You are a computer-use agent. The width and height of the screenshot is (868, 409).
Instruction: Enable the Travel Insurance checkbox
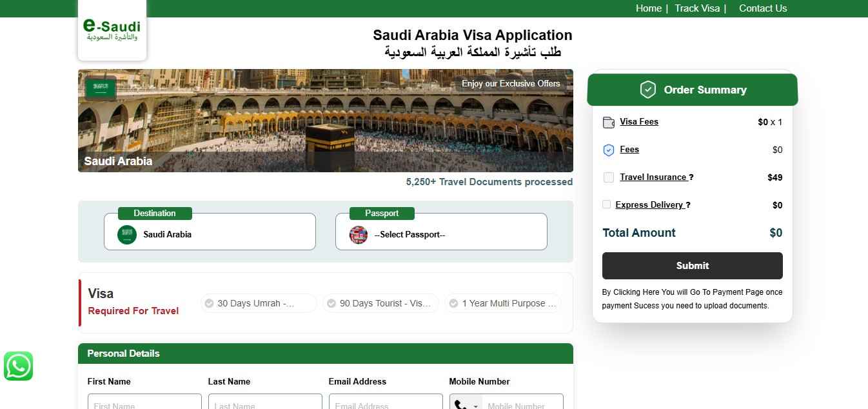(609, 177)
